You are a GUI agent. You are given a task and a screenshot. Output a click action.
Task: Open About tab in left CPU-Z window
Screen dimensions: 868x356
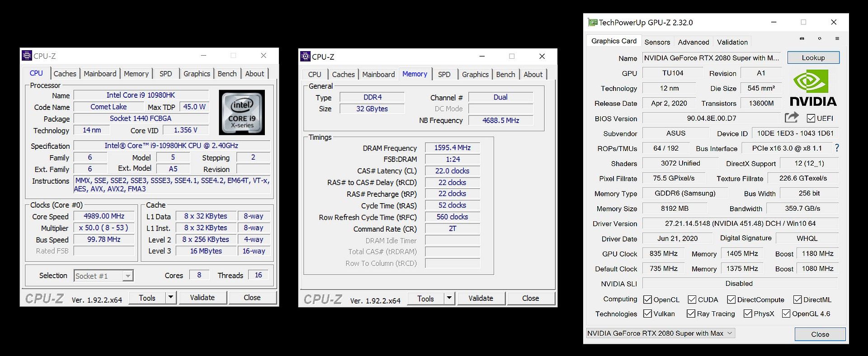[x=255, y=73]
